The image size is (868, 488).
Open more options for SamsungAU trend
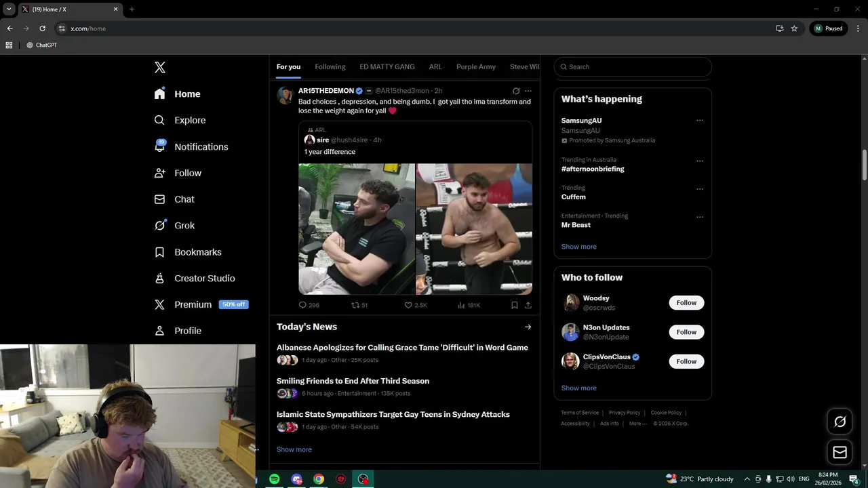700,121
